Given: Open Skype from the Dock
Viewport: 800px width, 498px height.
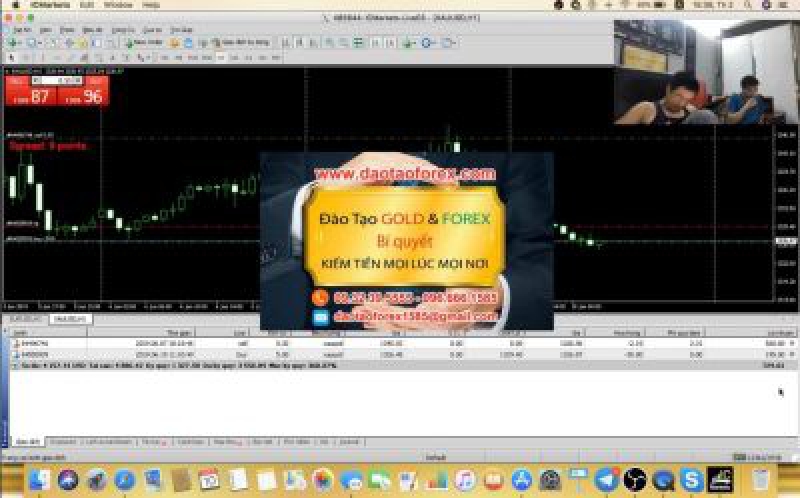Looking at the screenshot, I should click(x=692, y=480).
